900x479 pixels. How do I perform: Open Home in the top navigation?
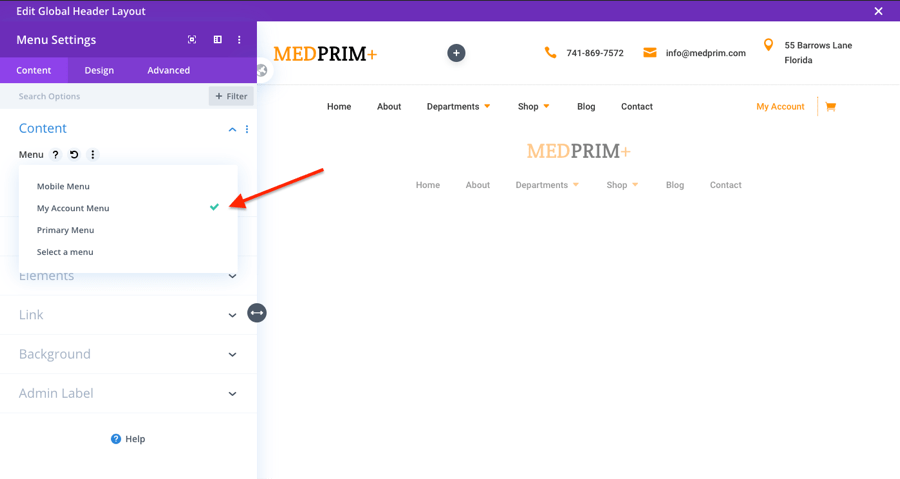tap(339, 107)
